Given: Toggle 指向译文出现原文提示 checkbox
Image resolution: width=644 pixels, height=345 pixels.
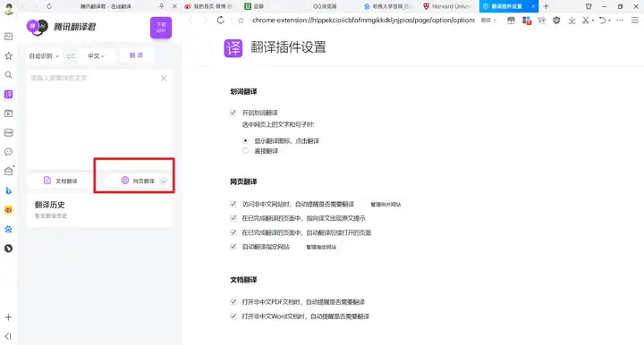Looking at the screenshot, I should (233, 218).
